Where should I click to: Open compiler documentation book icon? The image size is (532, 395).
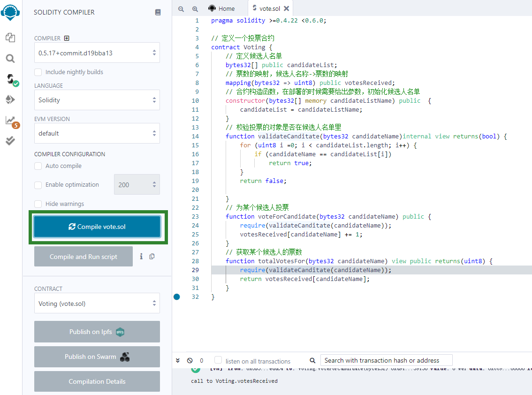click(158, 12)
